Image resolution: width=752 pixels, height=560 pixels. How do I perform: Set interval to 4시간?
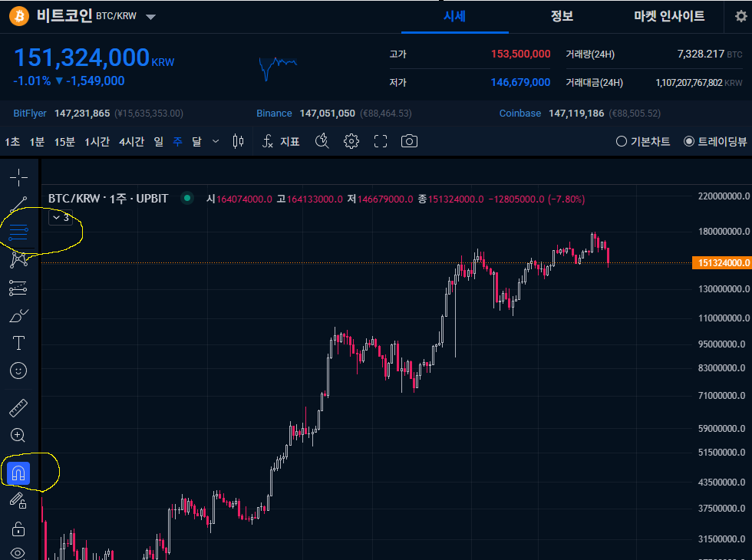coord(131,141)
